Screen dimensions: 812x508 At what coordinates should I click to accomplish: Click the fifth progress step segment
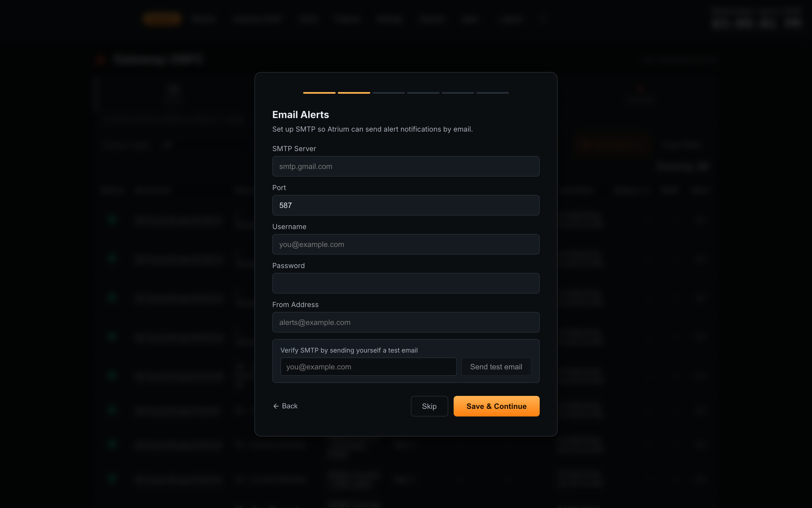click(458, 93)
